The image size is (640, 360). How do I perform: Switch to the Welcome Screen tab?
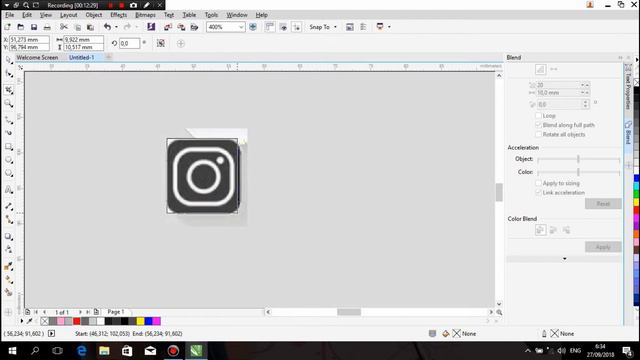point(37,58)
